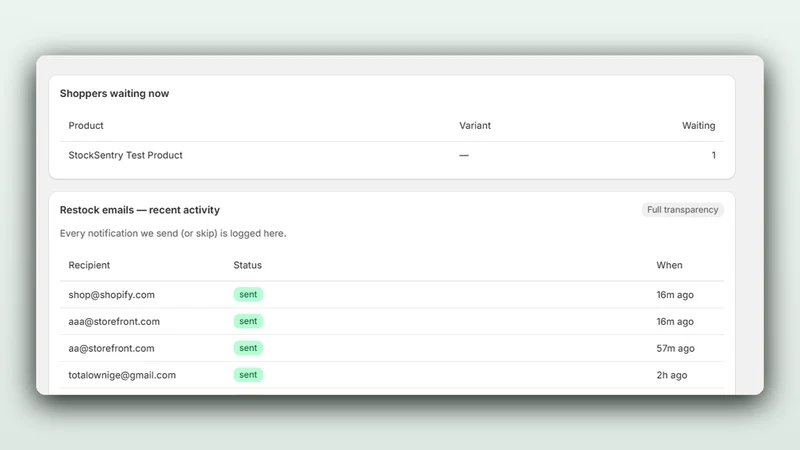800x450 pixels.
Task: Click the '57m ago' timestamp
Action: point(675,348)
